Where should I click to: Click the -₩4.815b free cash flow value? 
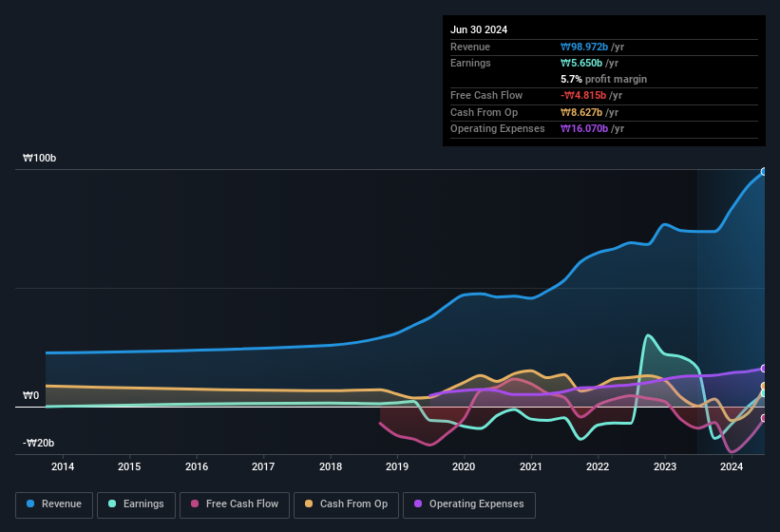pos(583,95)
